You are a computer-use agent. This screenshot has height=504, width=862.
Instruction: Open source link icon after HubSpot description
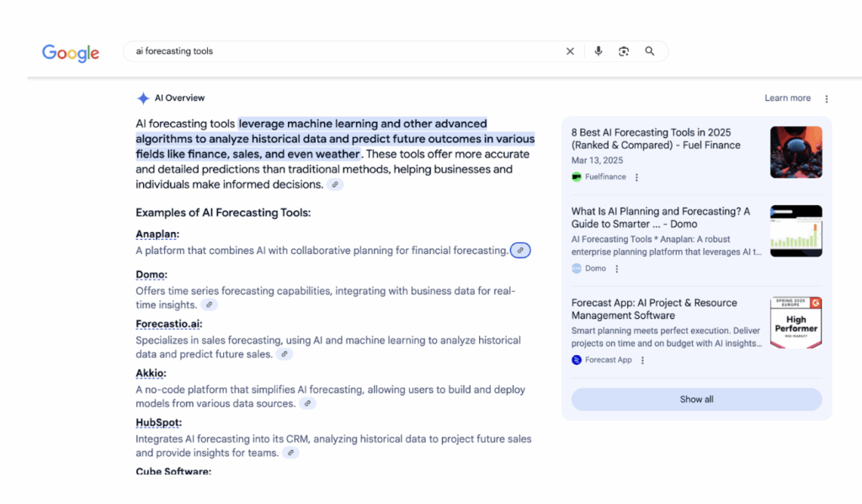point(290,453)
